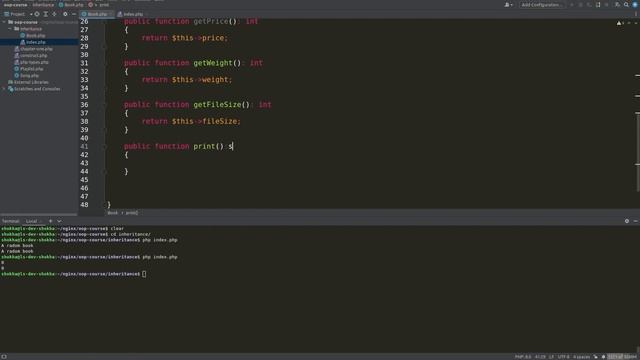Image resolution: width=640 pixels, height=360 pixels.
Task: Open the user account dropdown icon
Action: (x=508, y=5)
